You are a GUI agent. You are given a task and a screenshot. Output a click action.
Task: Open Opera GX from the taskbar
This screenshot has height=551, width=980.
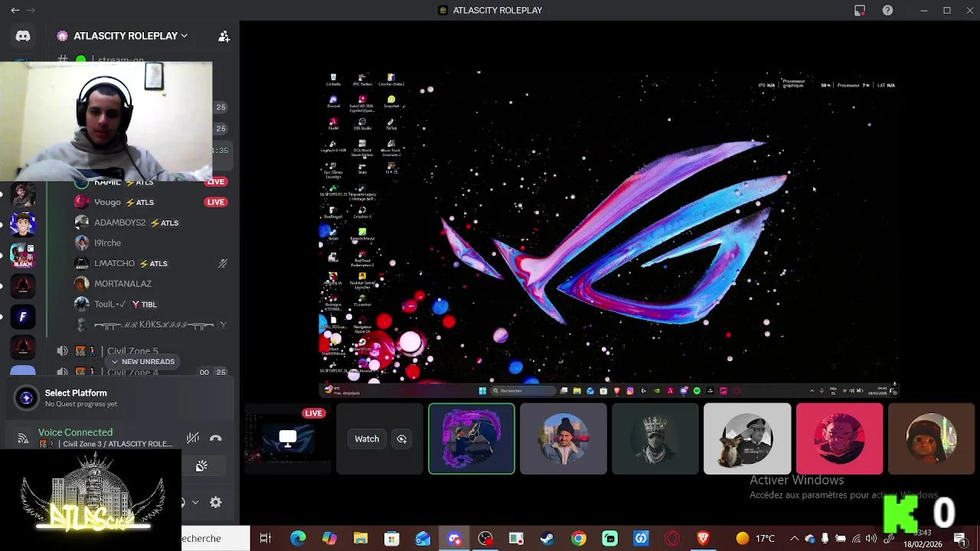(x=672, y=538)
